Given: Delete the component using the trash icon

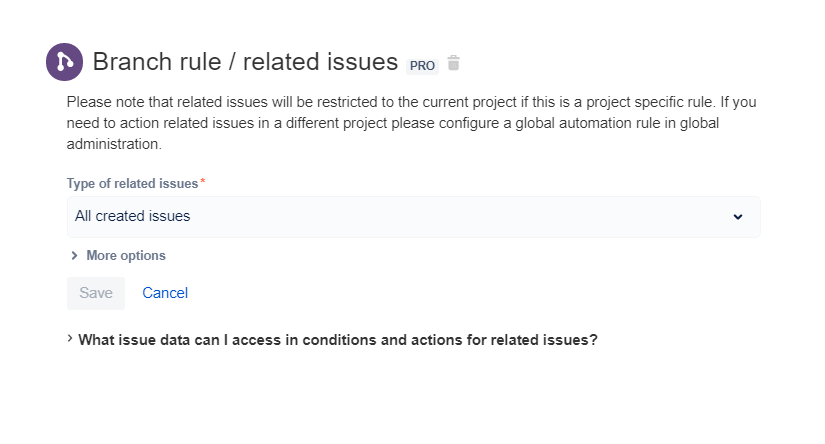Looking at the screenshot, I should [454, 63].
